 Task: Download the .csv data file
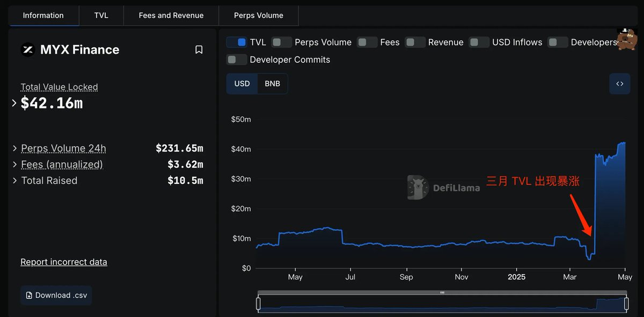click(56, 296)
